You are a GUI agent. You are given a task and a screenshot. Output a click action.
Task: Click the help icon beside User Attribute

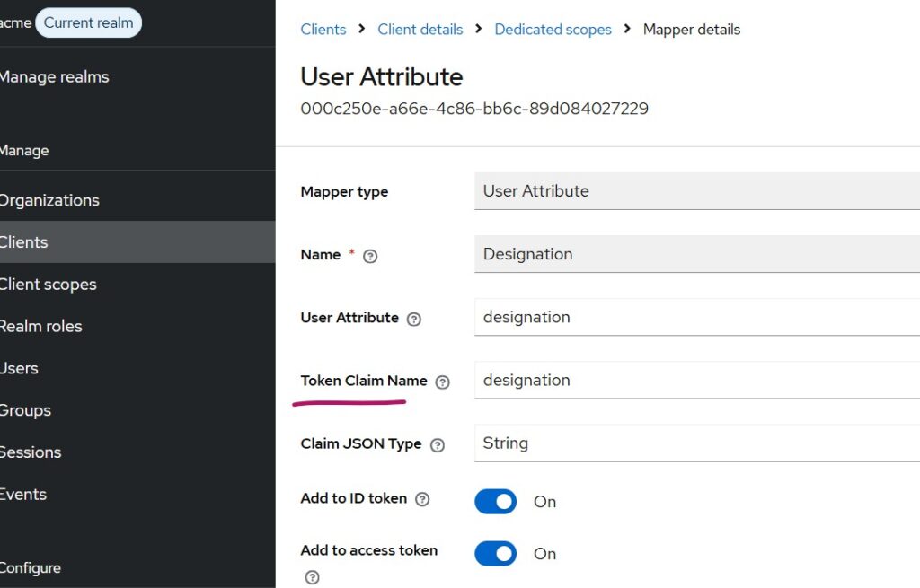[x=414, y=319]
